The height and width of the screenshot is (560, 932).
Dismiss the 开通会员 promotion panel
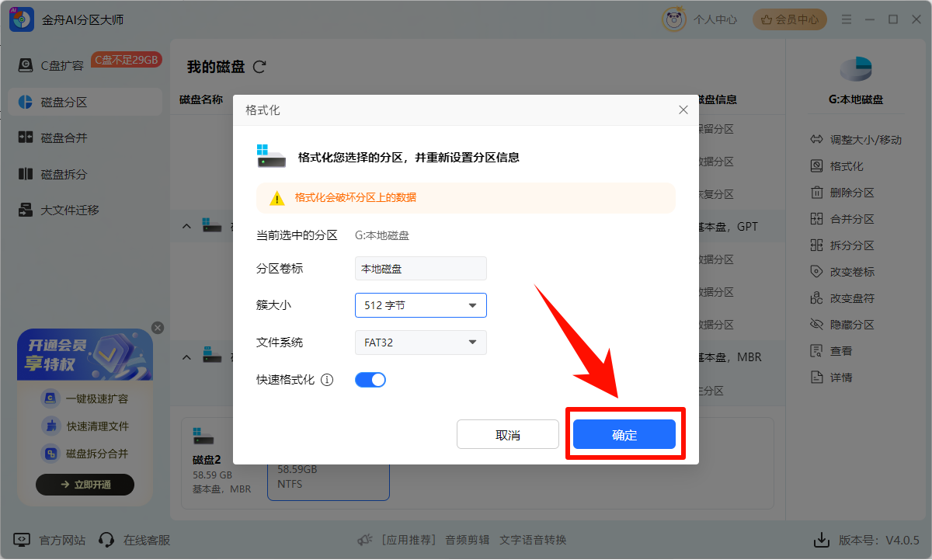point(158,328)
